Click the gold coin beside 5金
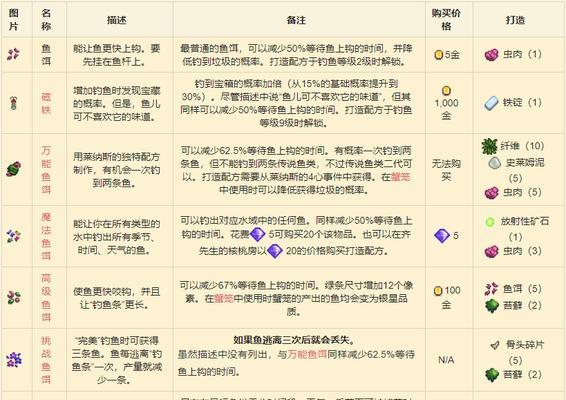Image resolution: width=566 pixels, height=400 pixels. tap(438, 55)
